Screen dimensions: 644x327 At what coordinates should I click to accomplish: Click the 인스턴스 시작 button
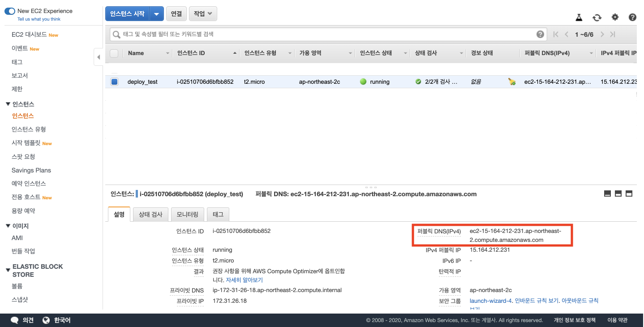pos(128,14)
